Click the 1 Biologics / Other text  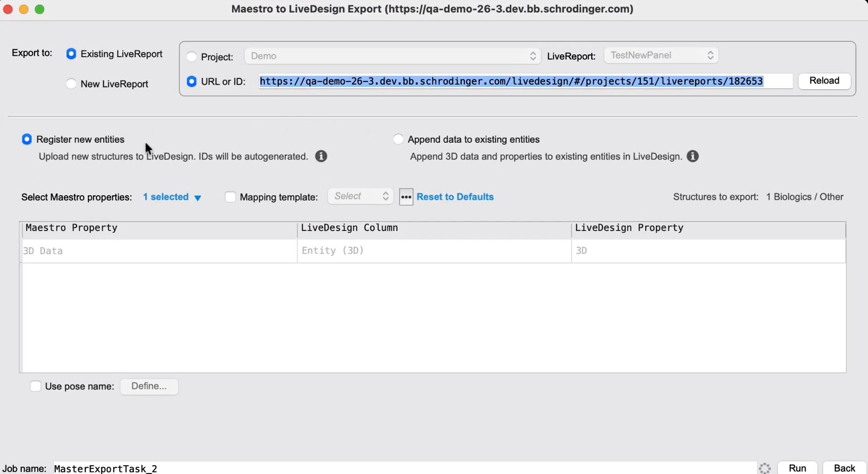click(805, 197)
